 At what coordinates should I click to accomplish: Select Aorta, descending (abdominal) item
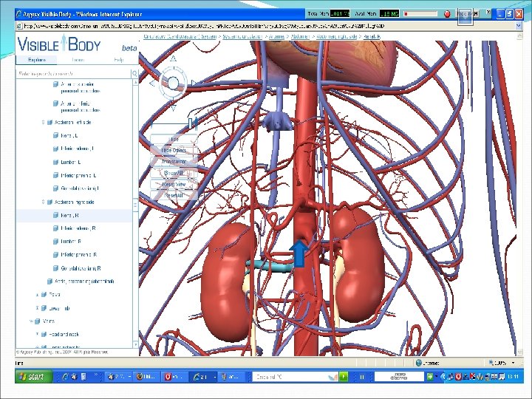pyautogui.click(x=84, y=282)
